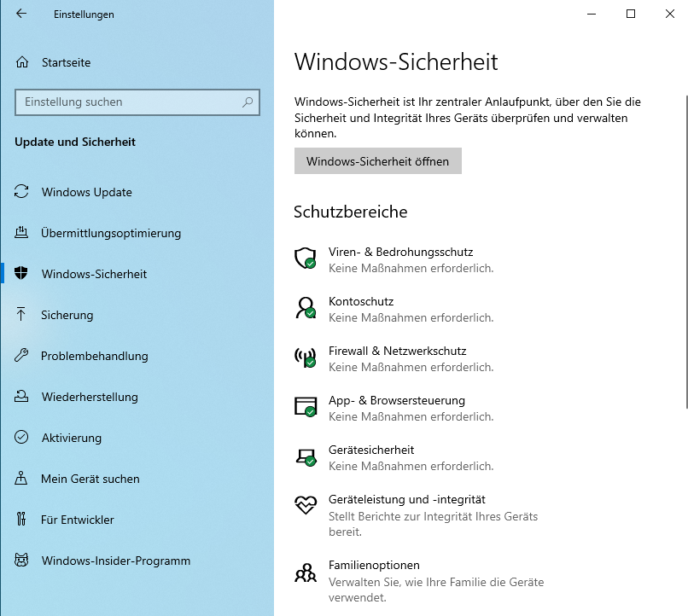Open Für Entwickler settings
Screen dimensions: 688x616
(x=137, y=520)
